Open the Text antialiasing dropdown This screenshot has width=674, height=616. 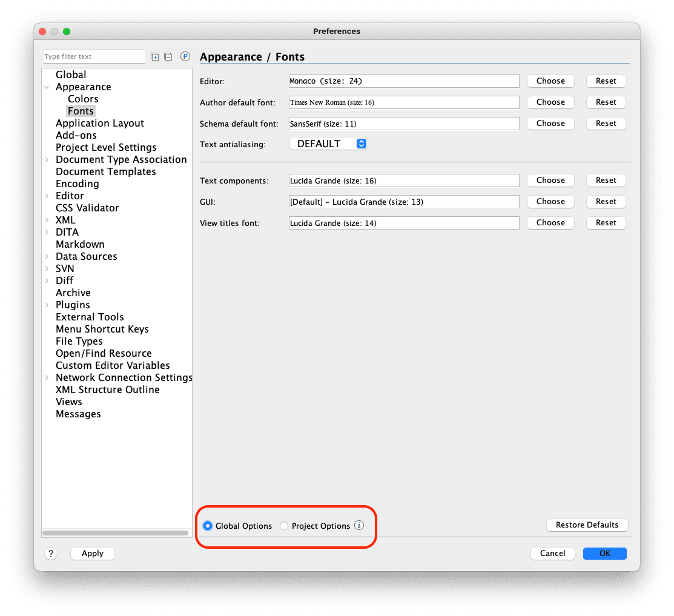coord(328,144)
